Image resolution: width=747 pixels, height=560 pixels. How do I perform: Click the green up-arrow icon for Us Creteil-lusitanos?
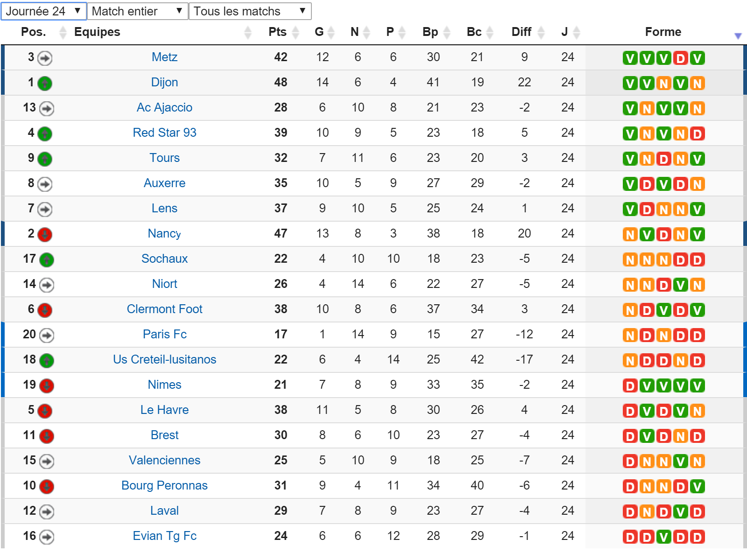click(47, 361)
